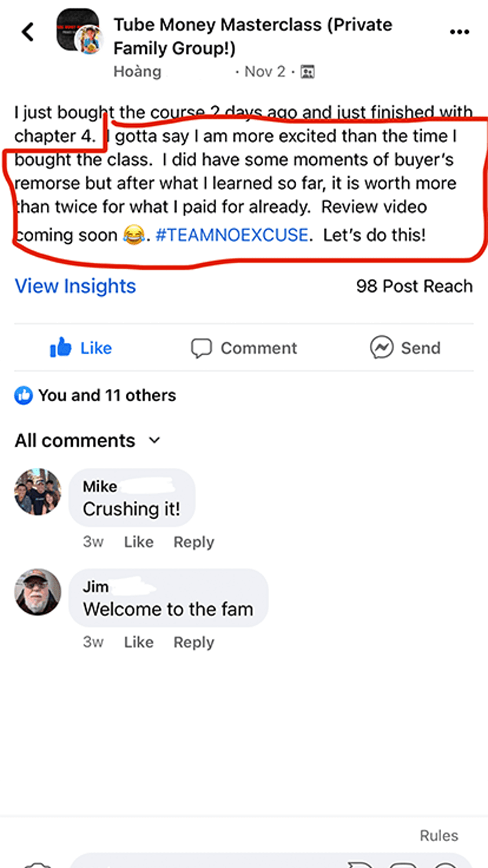Click the Comment speech bubble icon
This screenshot has height=868, width=488.
pos(201,348)
